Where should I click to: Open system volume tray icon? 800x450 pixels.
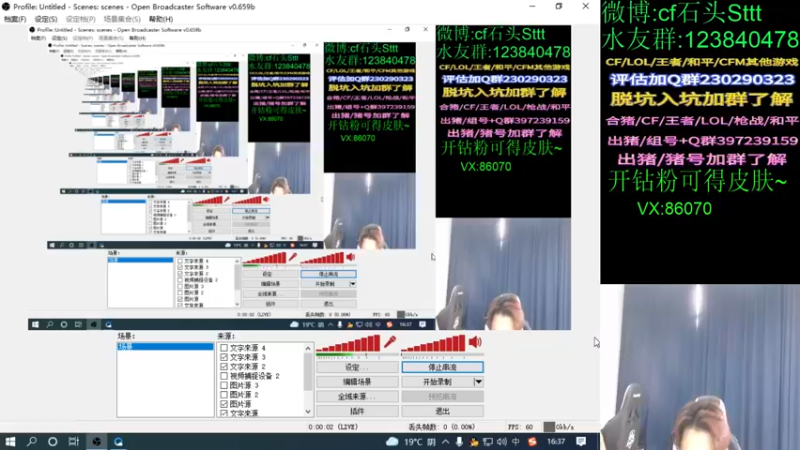(x=502, y=441)
